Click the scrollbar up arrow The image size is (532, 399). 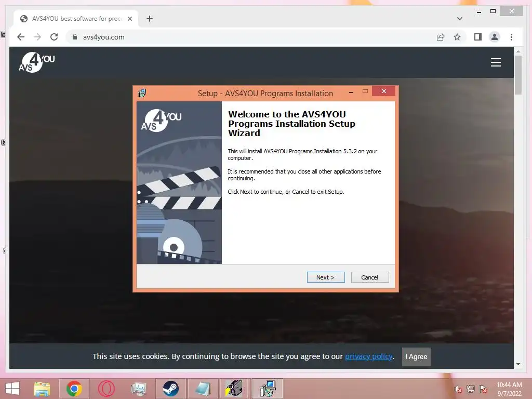tap(518, 51)
